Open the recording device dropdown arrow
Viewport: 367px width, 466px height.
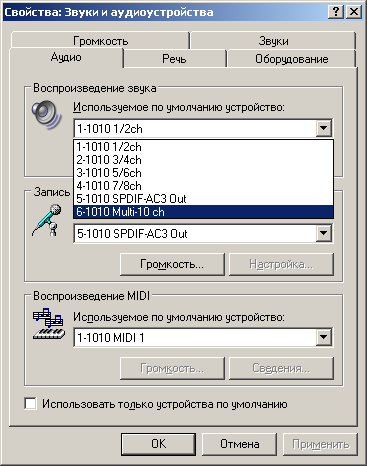(323, 233)
